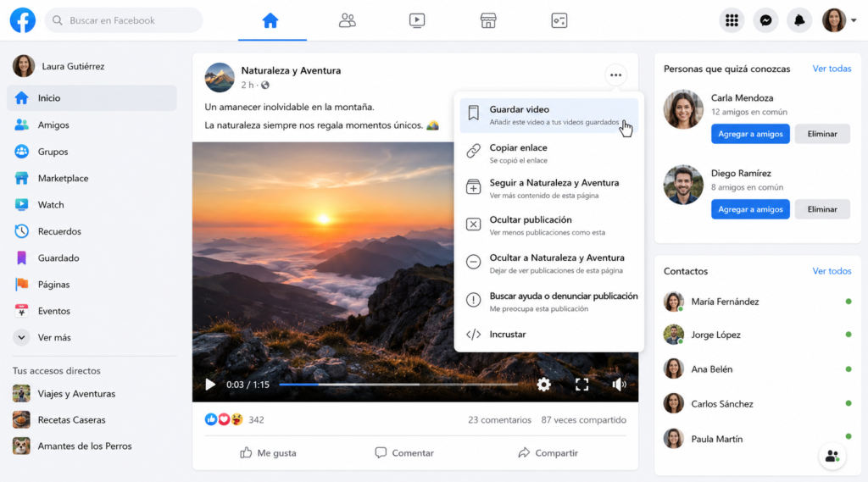The height and width of the screenshot is (482, 868).
Task: Toggle the post three-dots options menu
Action: pyautogui.click(x=615, y=75)
